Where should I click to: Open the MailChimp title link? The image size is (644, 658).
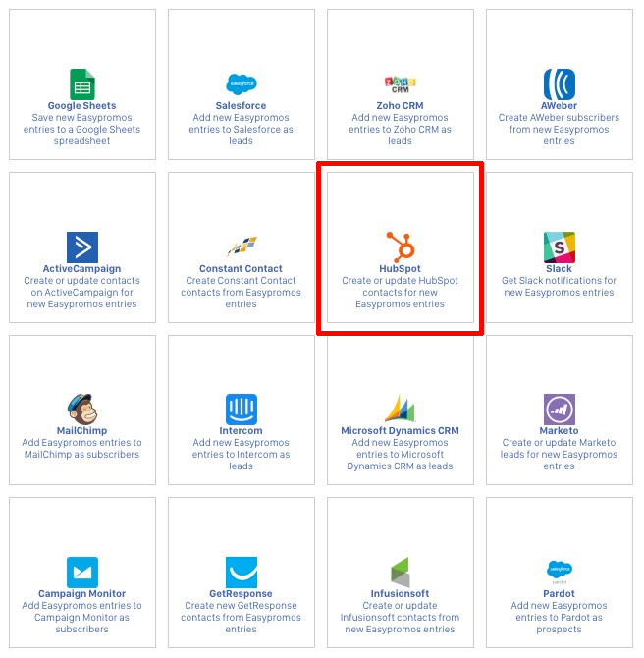[81, 430]
